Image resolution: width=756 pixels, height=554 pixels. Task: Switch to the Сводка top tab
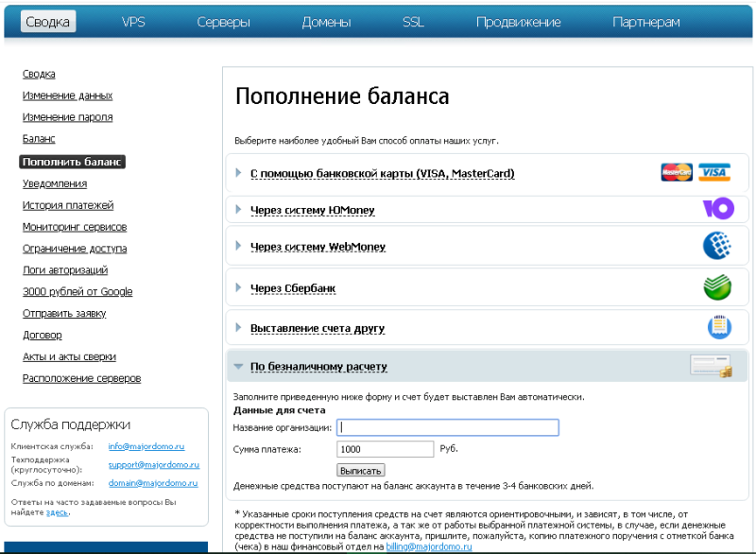click(48, 22)
